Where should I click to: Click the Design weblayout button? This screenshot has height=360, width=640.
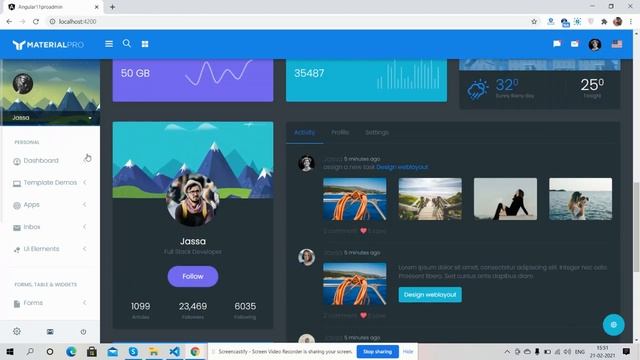[x=430, y=295]
